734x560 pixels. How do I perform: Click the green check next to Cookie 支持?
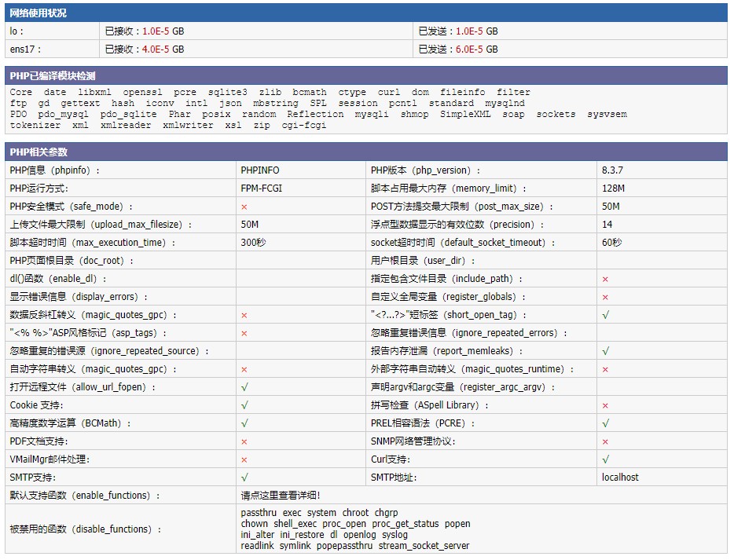pos(244,405)
